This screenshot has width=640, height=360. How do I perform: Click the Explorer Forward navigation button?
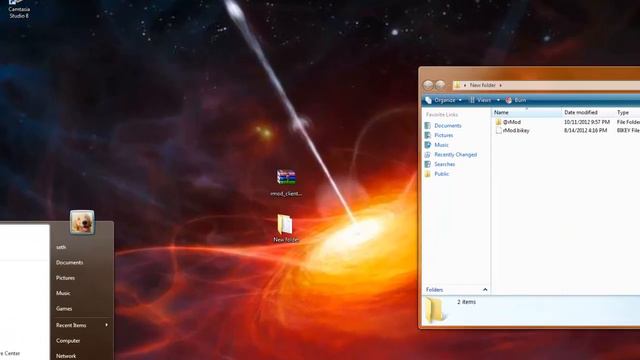[x=440, y=85]
